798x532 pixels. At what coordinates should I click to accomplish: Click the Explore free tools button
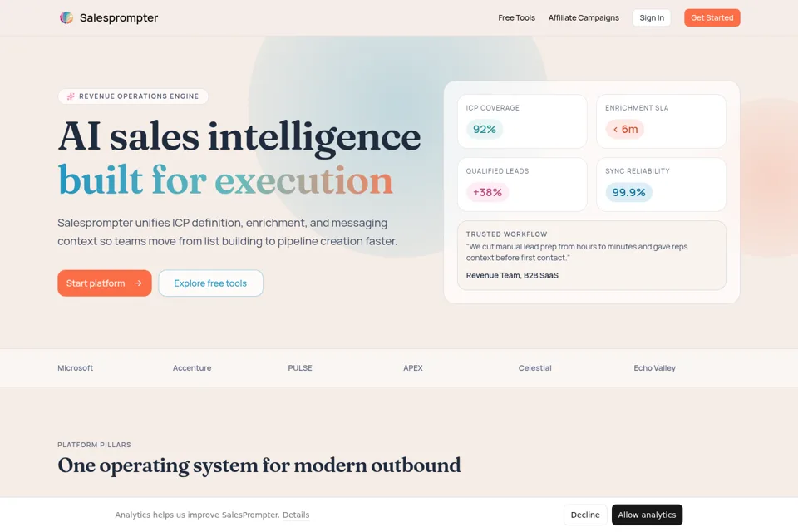coord(210,283)
